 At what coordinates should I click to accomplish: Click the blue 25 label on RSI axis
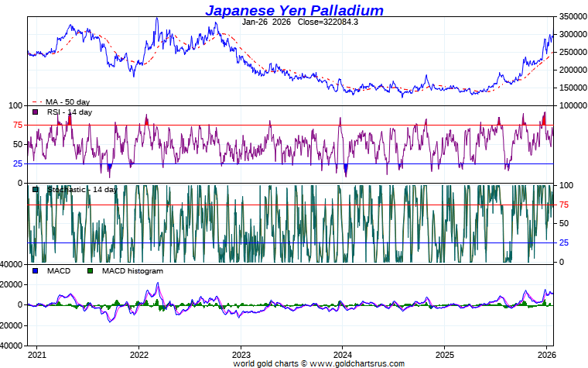point(18,163)
